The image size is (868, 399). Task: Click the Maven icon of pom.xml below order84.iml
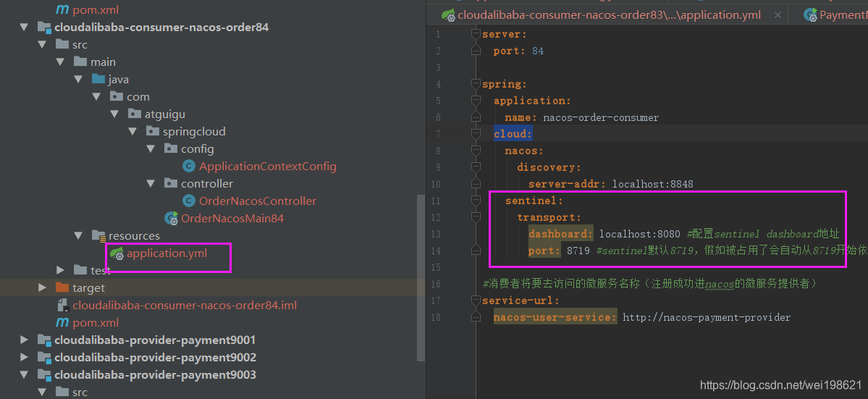point(62,323)
